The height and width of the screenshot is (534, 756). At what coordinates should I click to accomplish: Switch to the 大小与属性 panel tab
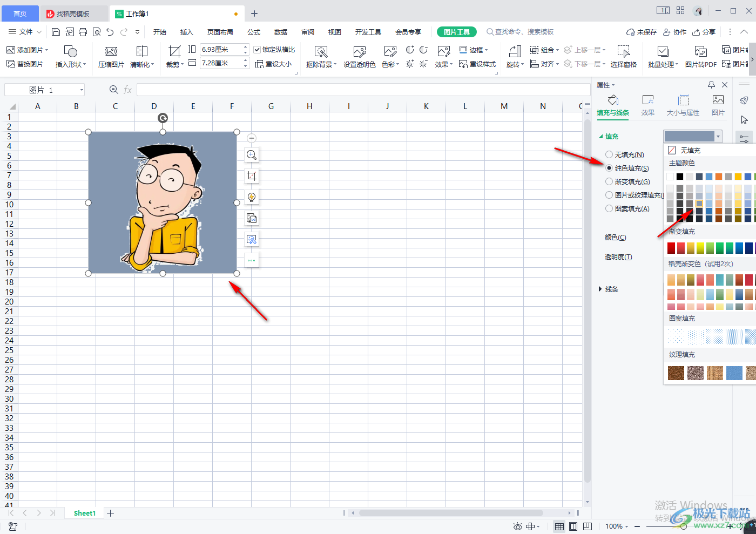coord(683,105)
